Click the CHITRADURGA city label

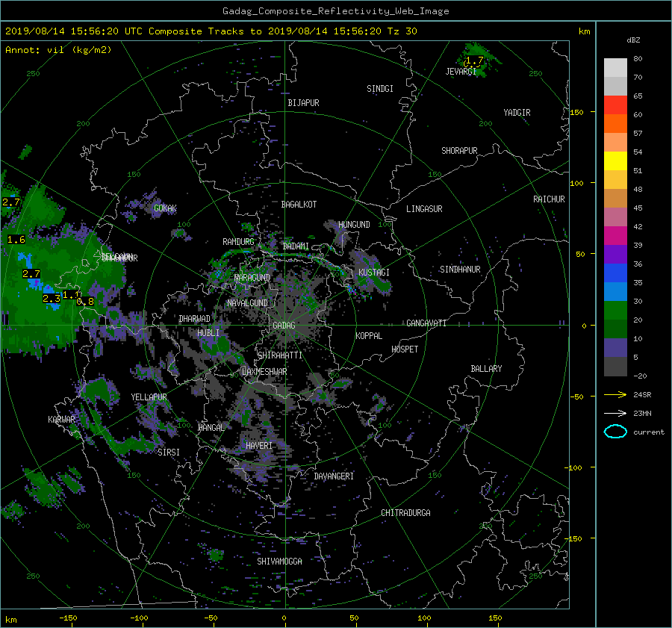point(405,513)
